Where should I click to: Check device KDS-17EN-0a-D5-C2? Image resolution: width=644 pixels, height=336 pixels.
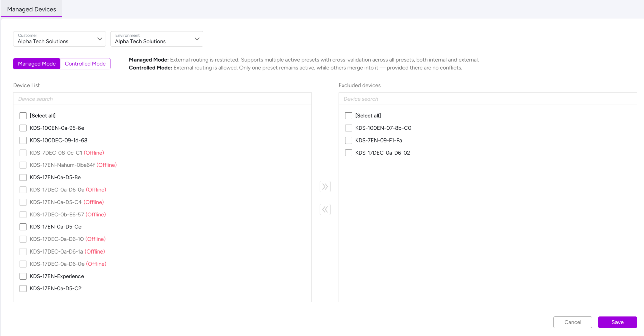click(x=23, y=289)
